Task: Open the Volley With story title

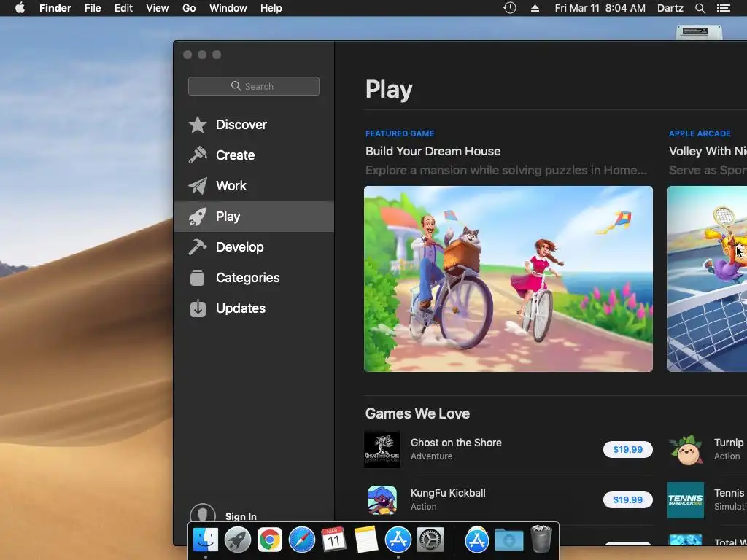Action: pyautogui.click(x=708, y=152)
